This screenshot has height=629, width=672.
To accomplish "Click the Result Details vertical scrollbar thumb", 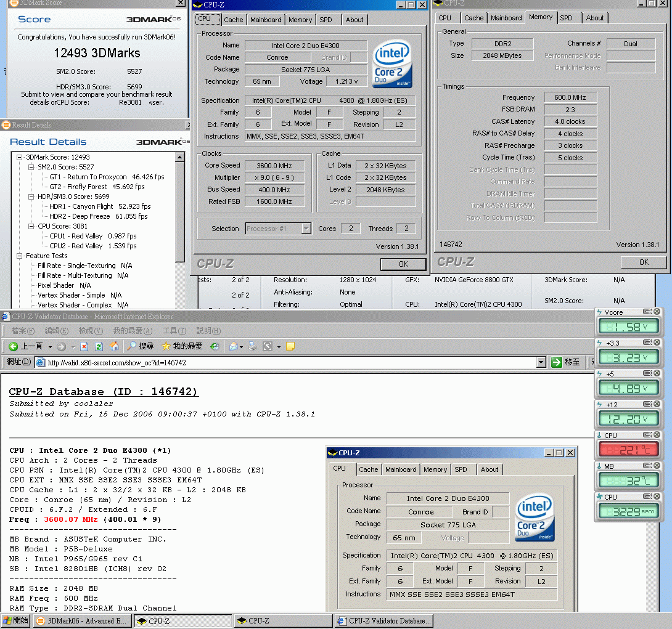I will point(180,212).
